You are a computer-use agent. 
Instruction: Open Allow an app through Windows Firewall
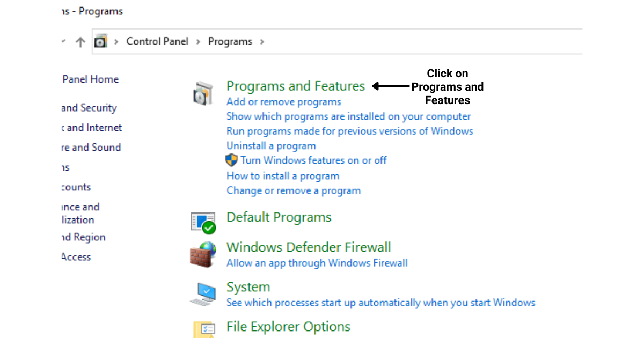point(317,263)
